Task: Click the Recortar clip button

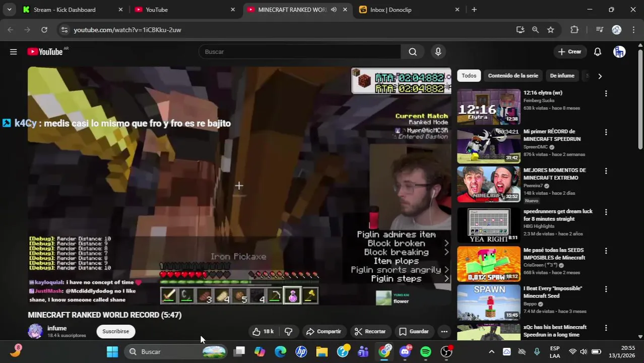Action: (370, 331)
